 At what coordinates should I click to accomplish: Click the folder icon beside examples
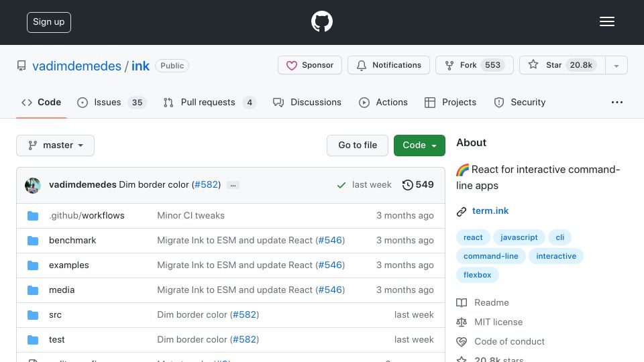coord(33,265)
